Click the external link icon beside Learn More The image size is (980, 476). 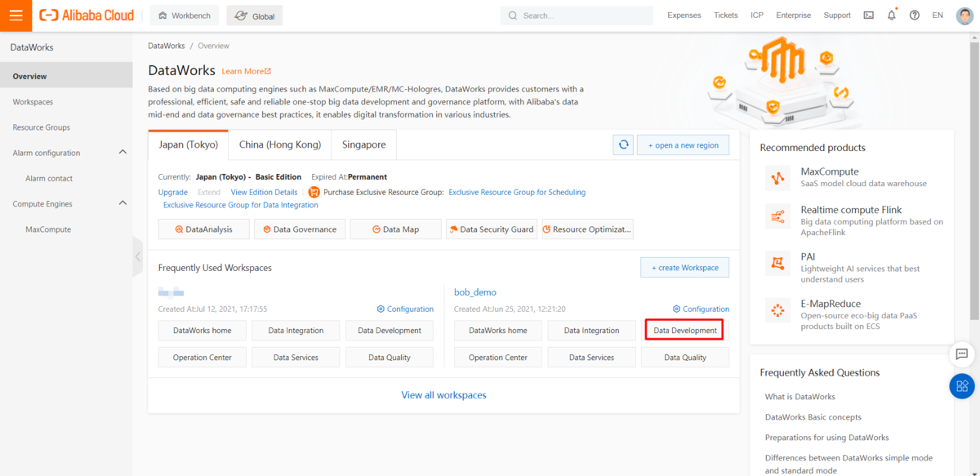(x=268, y=71)
